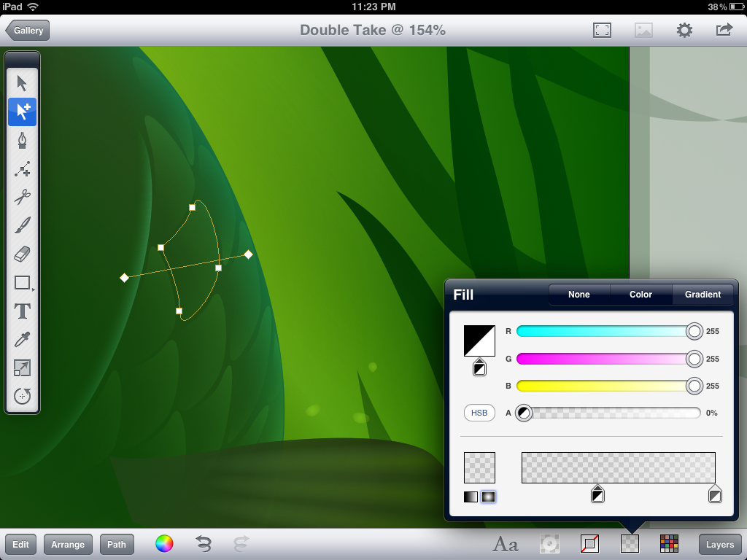Select the Eraser tool

[23, 254]
